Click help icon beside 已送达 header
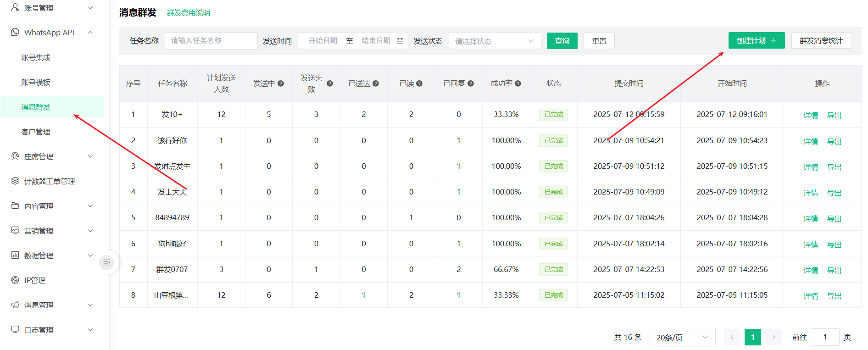Screen dimensions: 868x350 point(376,83)
